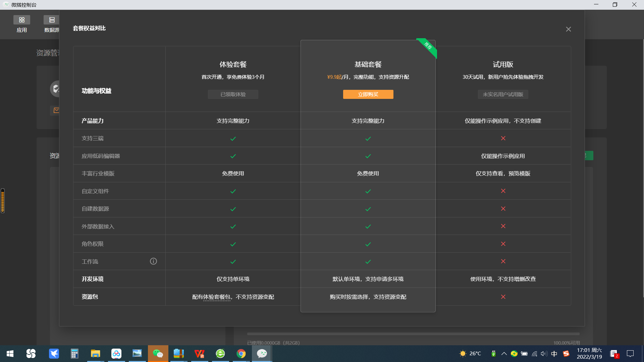
Task: Close the 套餐权益对比 dialog
Action: coord(568,29)
